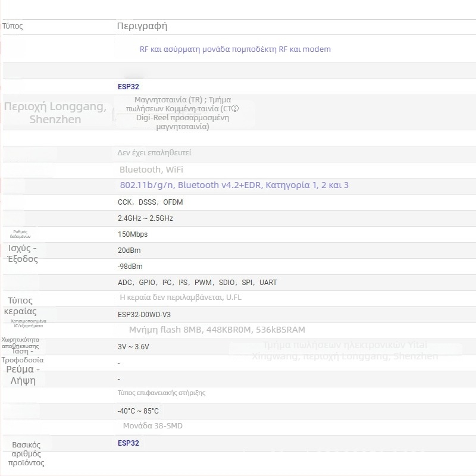Open the ESP32 base product number link
The image size is (476, 476).
pyautogui.click(x=129, y=443)
